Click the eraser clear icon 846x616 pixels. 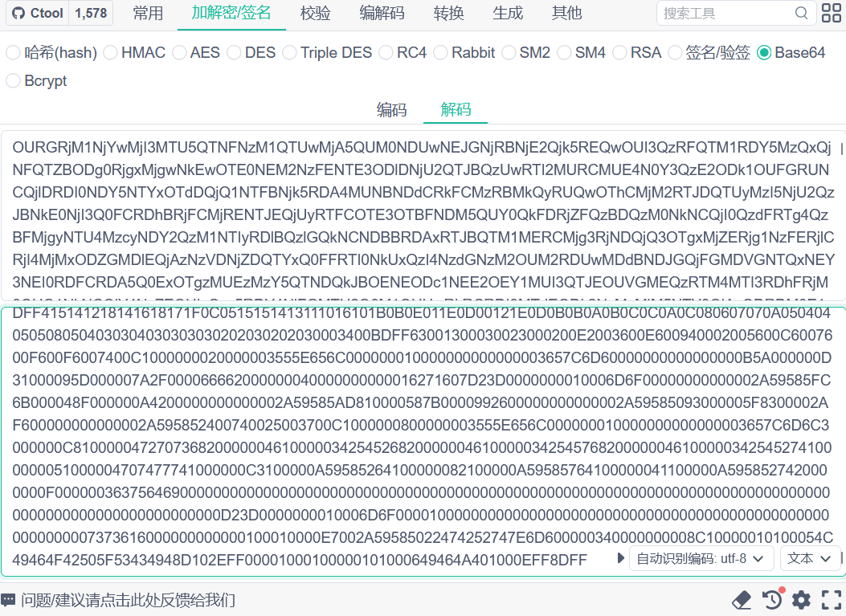tap(741, 600)
